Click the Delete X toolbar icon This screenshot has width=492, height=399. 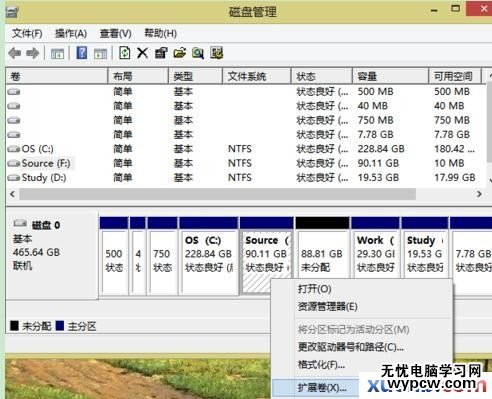pos(142,53)
